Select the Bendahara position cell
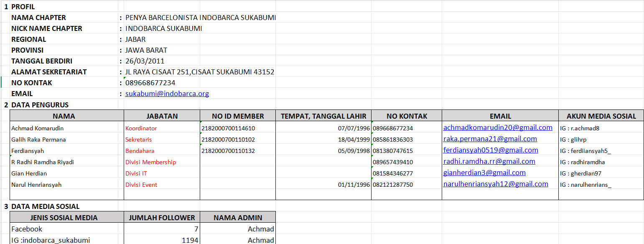 pyautogui.click(x=162, y=151)
